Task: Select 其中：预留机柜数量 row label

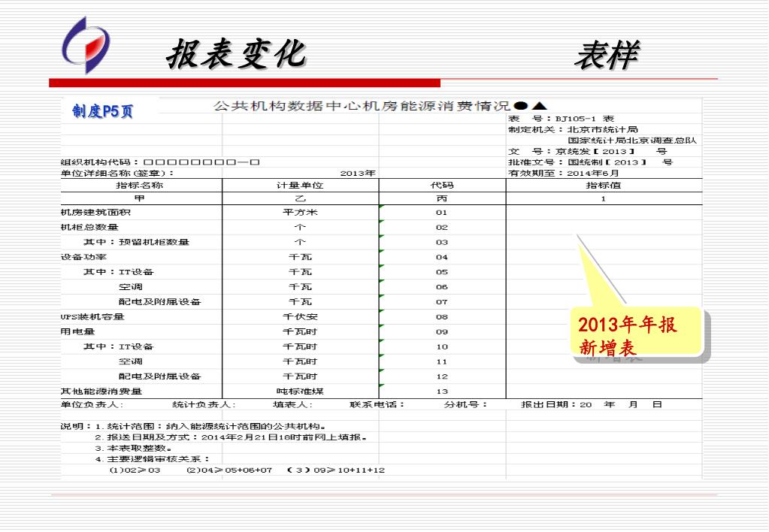Action: [136, 242]
